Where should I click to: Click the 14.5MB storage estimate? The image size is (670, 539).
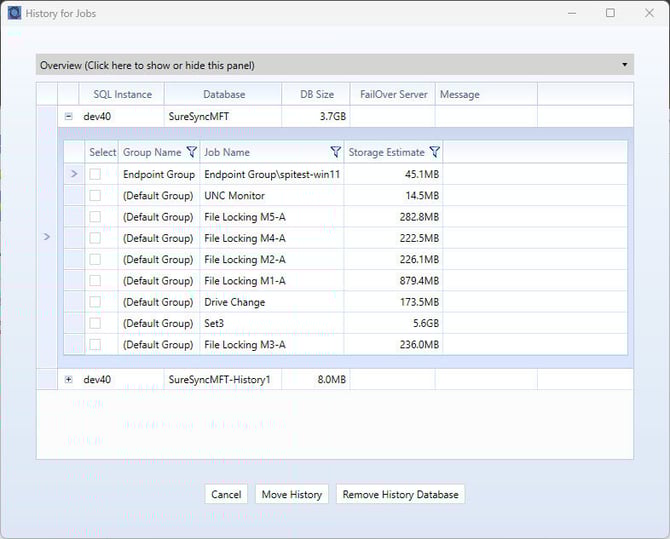coord(422,195)
